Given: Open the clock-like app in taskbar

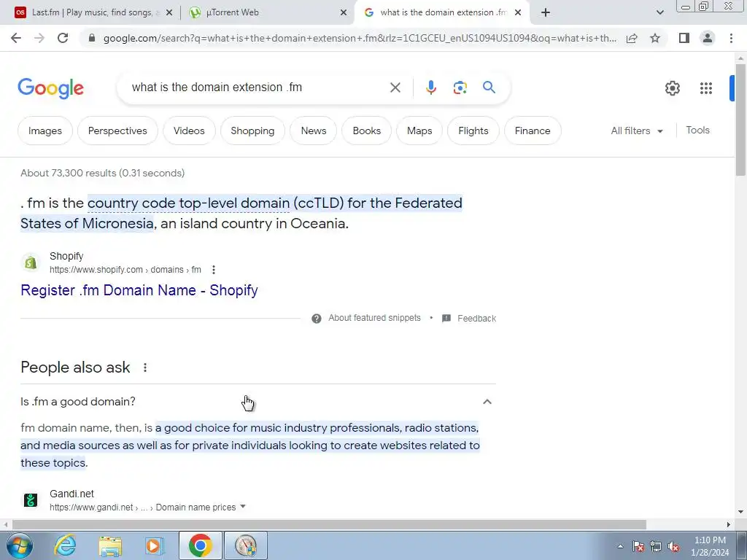Looking at the screenshot, I should point(246,545).
